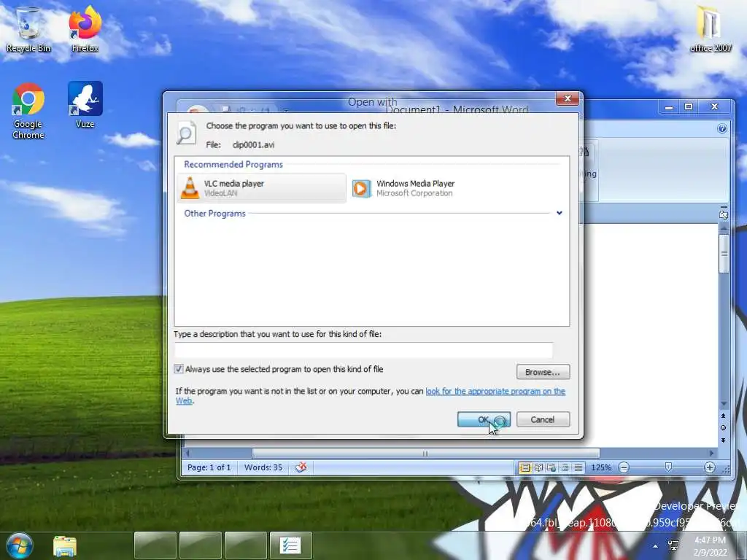
Task: Launch the Google Chrome desktop shortcut
Action: 28,111
